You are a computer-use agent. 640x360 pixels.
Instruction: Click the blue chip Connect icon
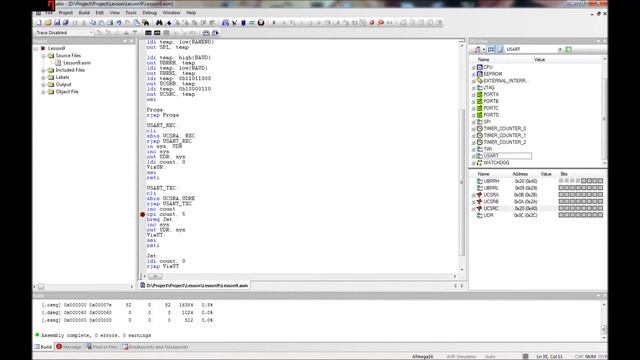click(x=243, y=22)
